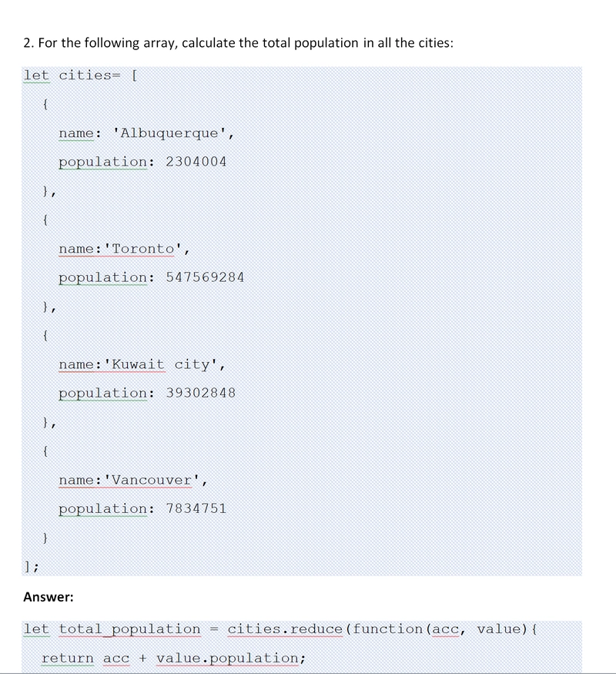Click the bold 'Answer:' label
This screenshot has height=674, width=616.
pos(49,597)
